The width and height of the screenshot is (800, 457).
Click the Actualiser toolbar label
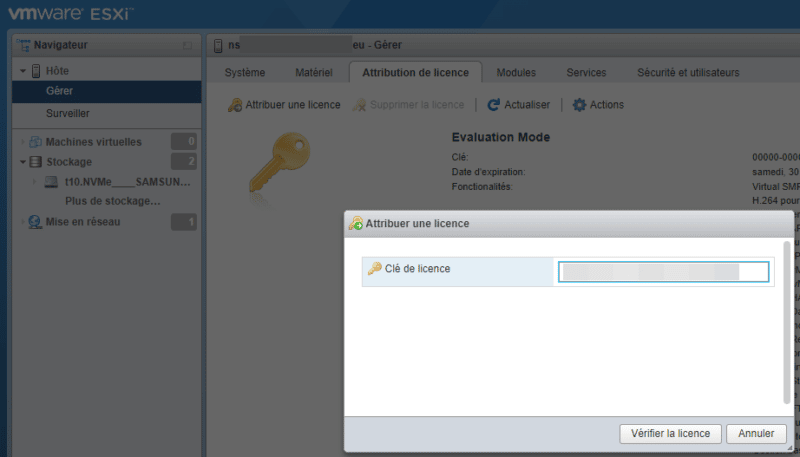point(527,105)
